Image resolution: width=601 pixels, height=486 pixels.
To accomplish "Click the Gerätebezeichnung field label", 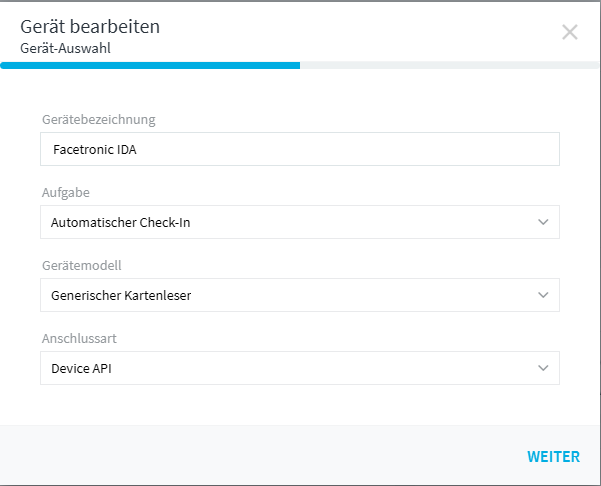I will [99, 120].
